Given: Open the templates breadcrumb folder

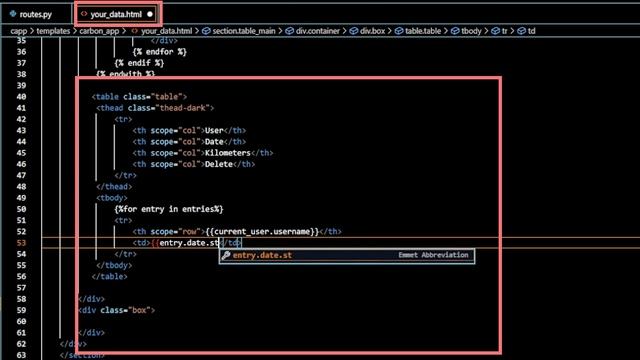Looking at the screenshot, I should (53, 31).
